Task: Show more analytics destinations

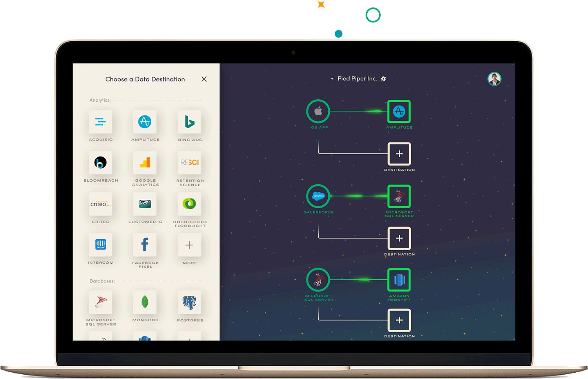Action: coord(190,245)
